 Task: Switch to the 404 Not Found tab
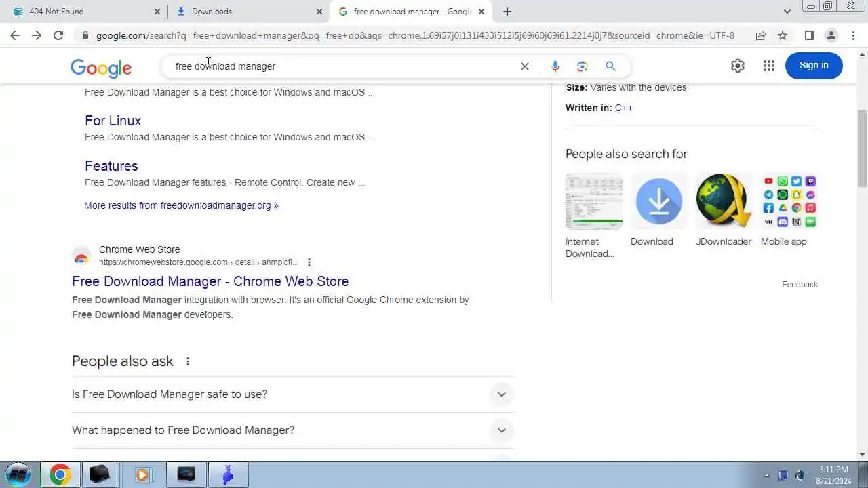[86, 12]
